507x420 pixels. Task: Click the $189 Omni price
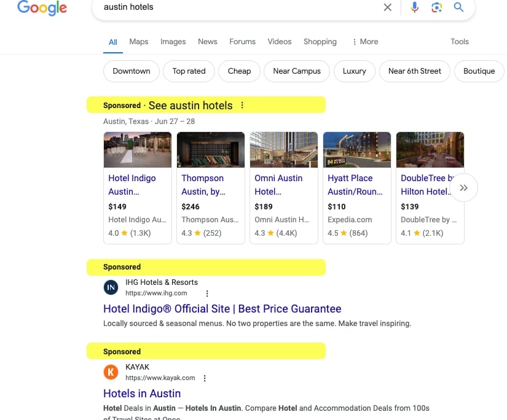pyautogui.click(x=264, y=206)
